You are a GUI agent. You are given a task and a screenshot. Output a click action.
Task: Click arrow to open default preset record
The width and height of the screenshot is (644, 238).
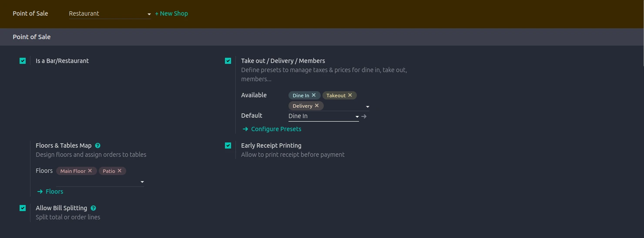pos(364,116)
